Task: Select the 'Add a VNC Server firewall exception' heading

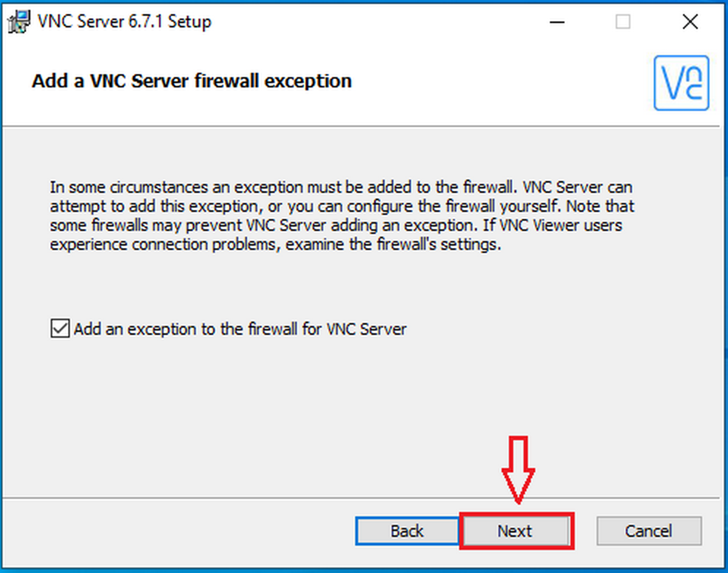Action: click(192, 81)
